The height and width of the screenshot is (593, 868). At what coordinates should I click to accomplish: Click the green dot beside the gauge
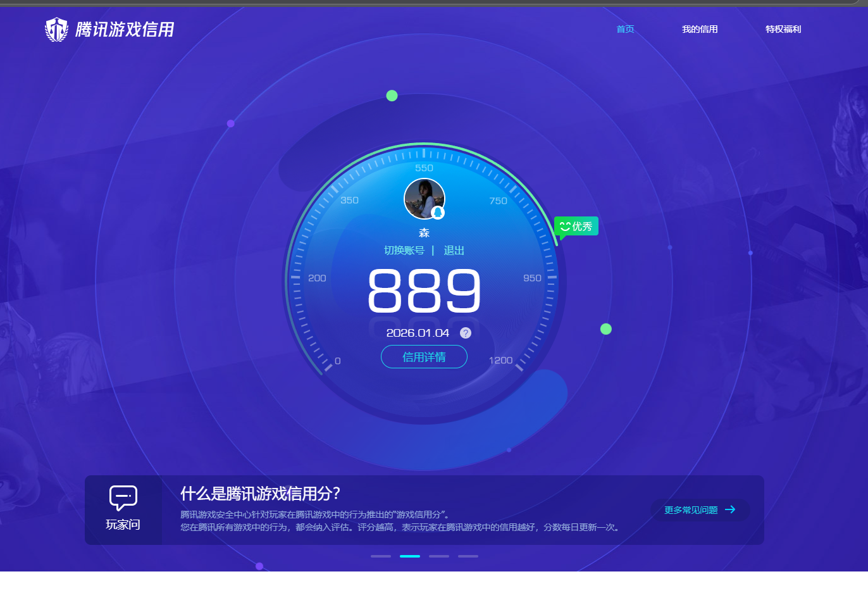coord(605,329)
